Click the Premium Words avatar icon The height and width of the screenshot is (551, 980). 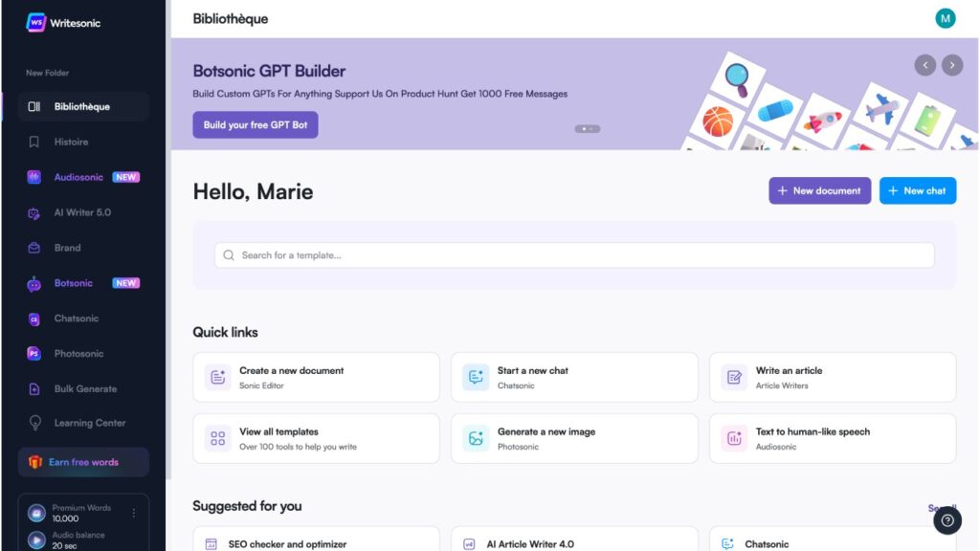click(x=36, y=513)
